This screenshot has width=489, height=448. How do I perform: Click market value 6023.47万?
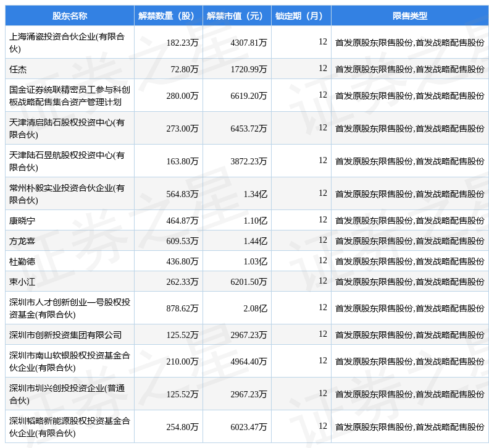click(249, 427)
